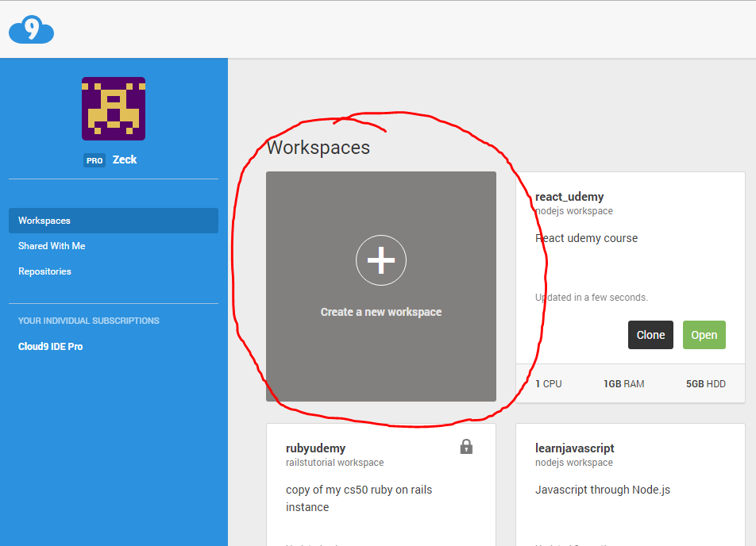Image resolution: width=756 pixels, height=546 pixels.
Task: Click 'Updated in a few seconds.' text
Action: coord(592,298)
